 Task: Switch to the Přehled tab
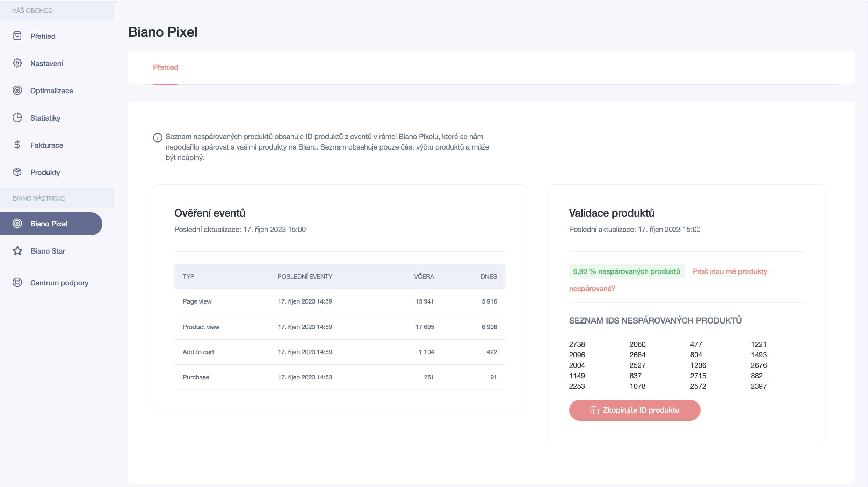[x=166, y=67]
